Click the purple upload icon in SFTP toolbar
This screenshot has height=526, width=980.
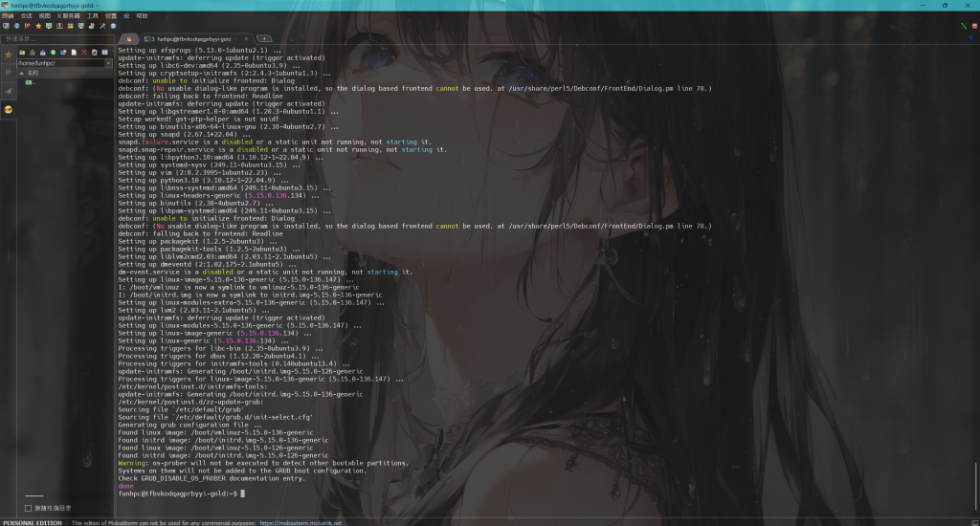coord(42,53)
